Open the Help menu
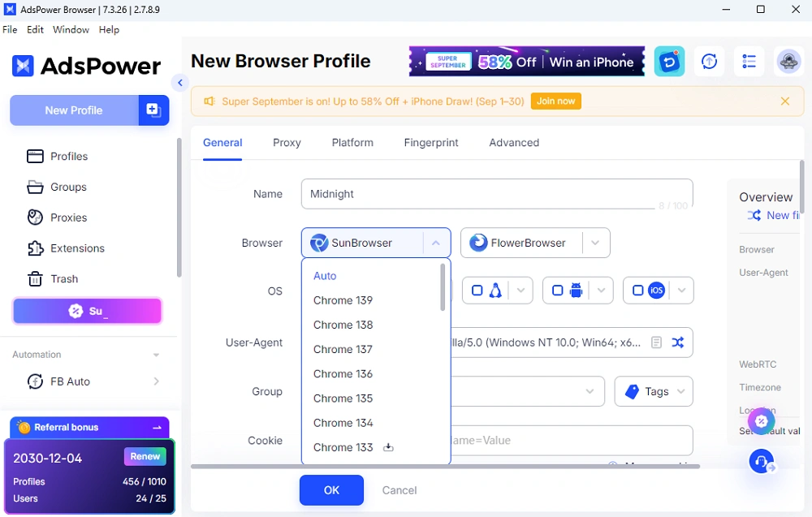This screenshot has height=517, width=812. (109, 29)
